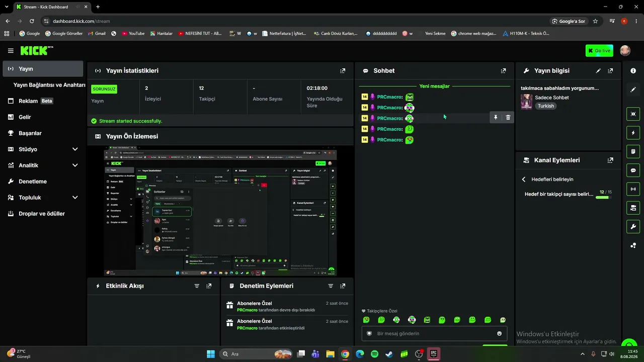Pop out the Yayın İstatistikleri panel
Image resolution: width=644 pixels, height=362 pixels.
343,71
